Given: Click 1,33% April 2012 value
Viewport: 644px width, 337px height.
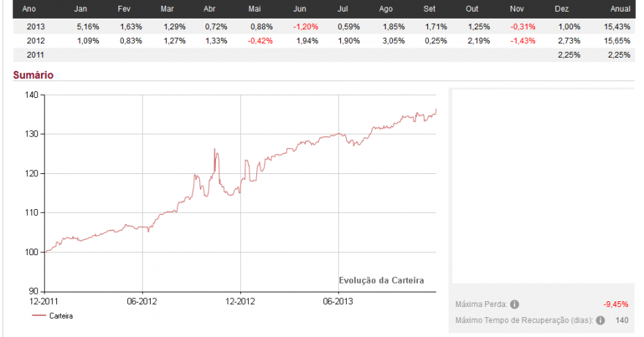Looking at the screenshot, I should (x=217, y=41).
